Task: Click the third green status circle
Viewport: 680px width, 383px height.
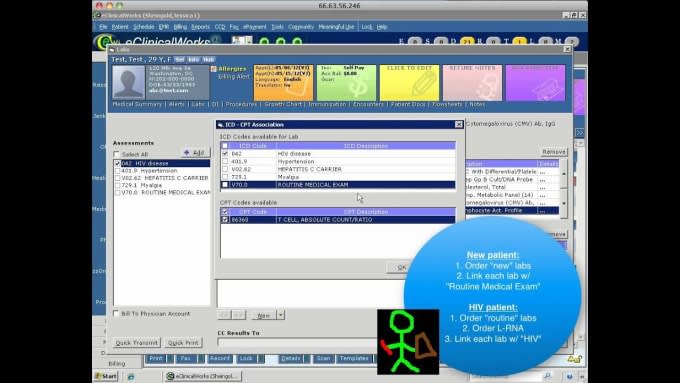Action: click(297, 42)
